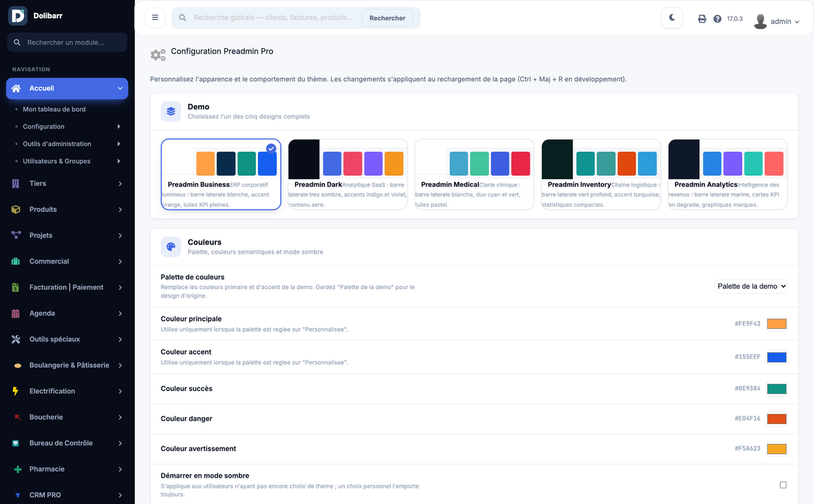Click the Pharmacie green cross icon

pyautogui.click(x=17, y=469)
